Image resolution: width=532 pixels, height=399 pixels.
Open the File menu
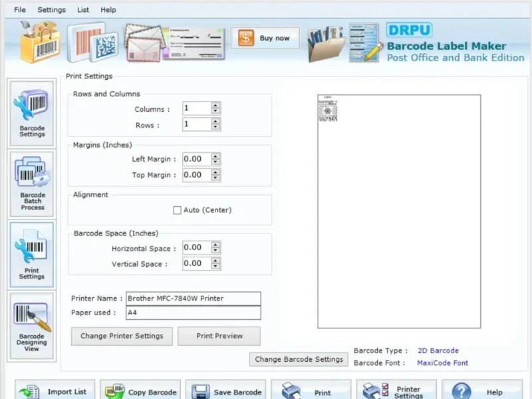(20, 10)
